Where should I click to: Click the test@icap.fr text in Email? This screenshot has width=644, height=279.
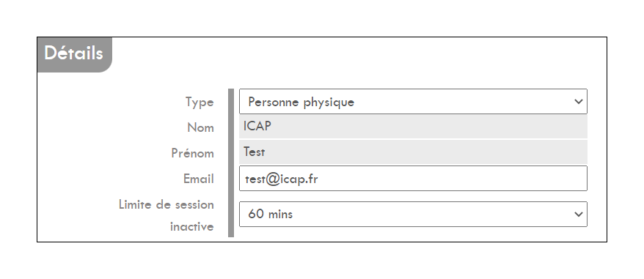(x=282, y=179)
